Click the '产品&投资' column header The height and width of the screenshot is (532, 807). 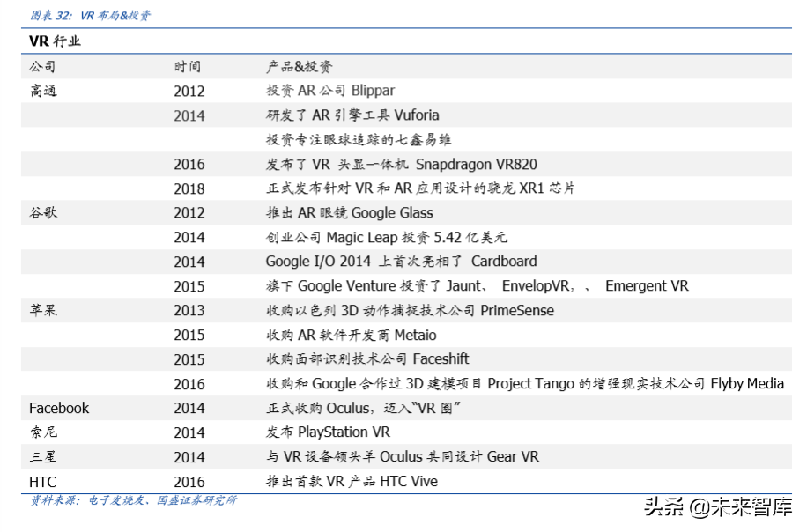(299, 66)
